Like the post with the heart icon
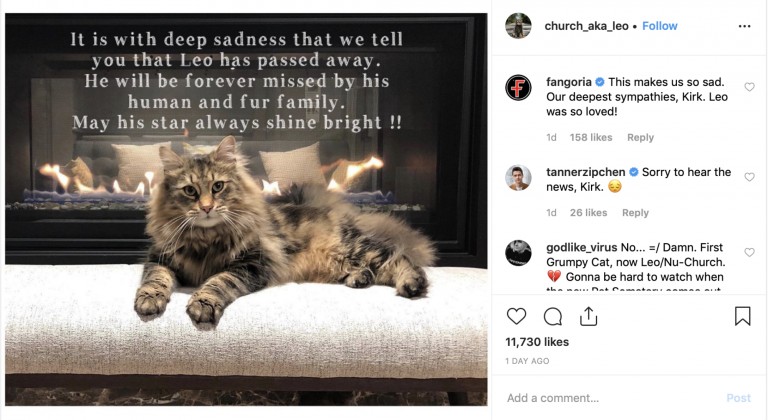The height and width of the screenshot is (420, 768). tap(516, 316)
